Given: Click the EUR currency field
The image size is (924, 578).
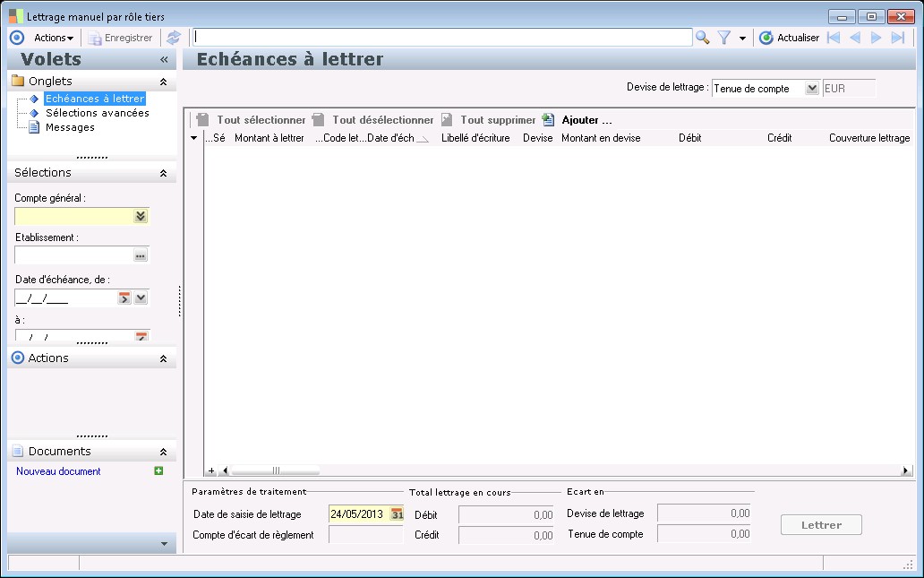Looking at the screenshot, I should coord(849,89).
